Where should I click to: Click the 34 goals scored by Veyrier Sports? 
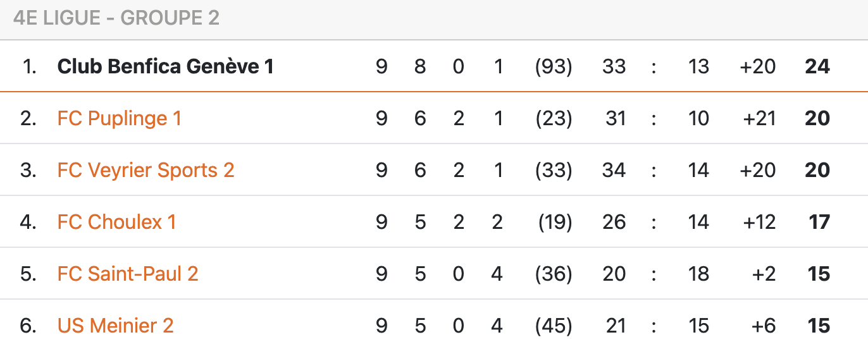[614, 170]
